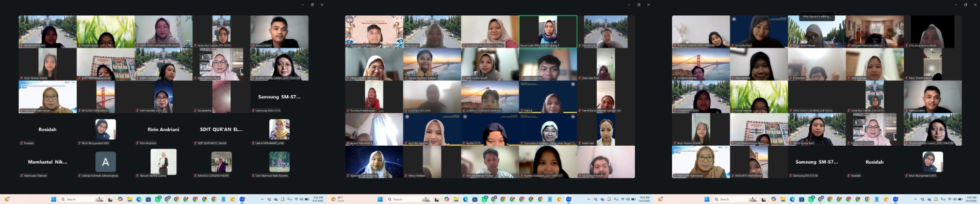Open Microsoft Store icon on left taskbar
The height and width of the screenshot is (204, 980).
pos(148,199)
